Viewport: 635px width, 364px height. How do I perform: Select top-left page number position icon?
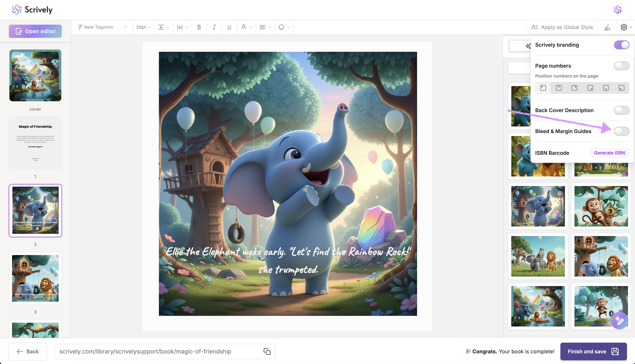pyautogui.click(x=543, y=88)
